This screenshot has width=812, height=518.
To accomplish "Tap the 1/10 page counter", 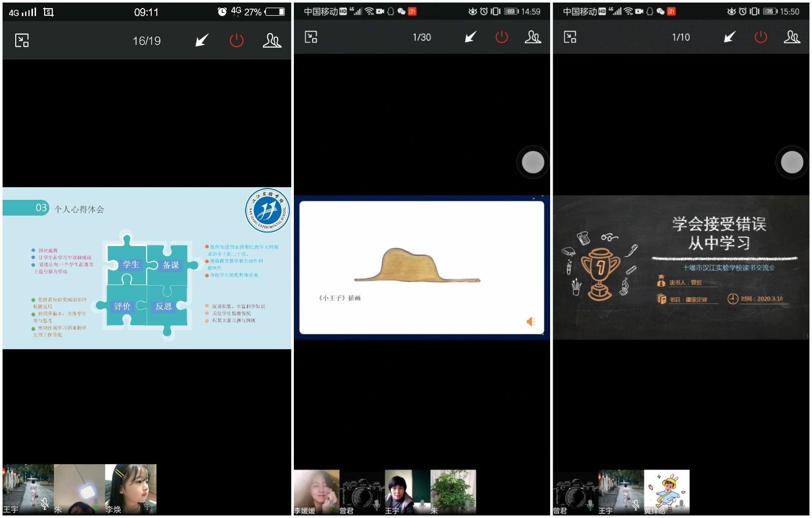I will pyautogui.click(x=681, y=38).
